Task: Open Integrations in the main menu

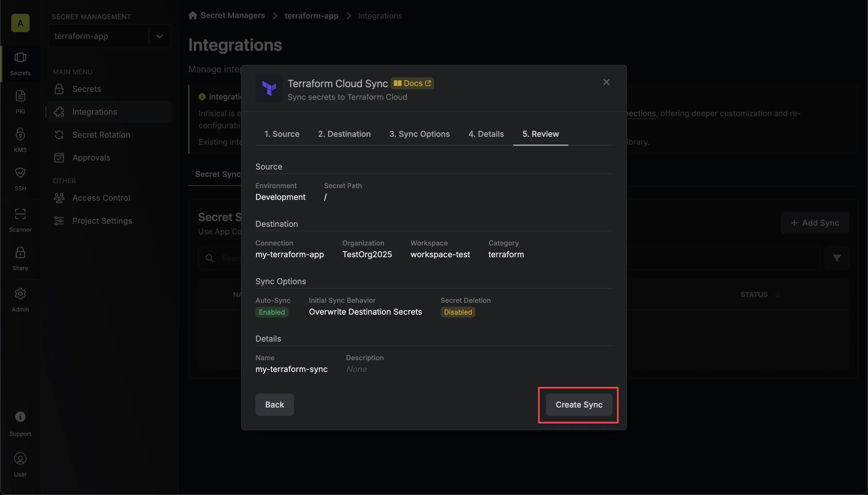Action: pos(110,112)
